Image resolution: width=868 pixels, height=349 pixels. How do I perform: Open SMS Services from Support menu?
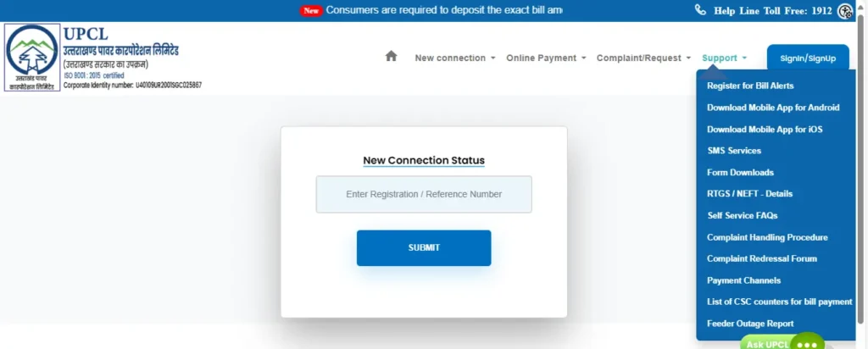pyautogui.click(x=734, y=151)
